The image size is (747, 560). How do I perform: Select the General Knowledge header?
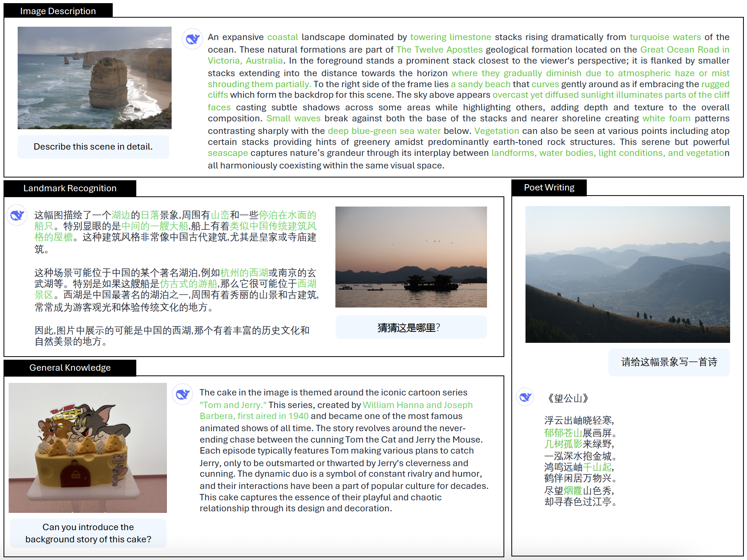coord(70,367)
